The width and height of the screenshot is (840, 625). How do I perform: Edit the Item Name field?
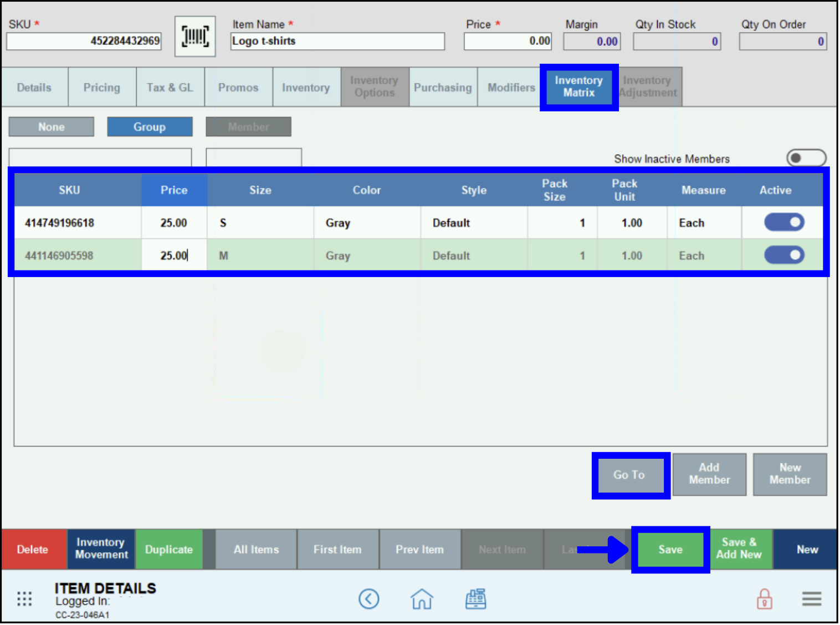337,41
